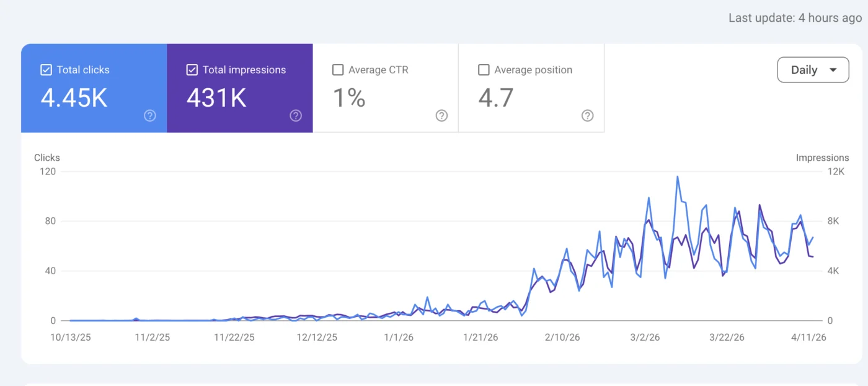This screenshot has height=386, width=868.
Task: Click the 3/22/26 date label
Action: (x=727, y=338)
